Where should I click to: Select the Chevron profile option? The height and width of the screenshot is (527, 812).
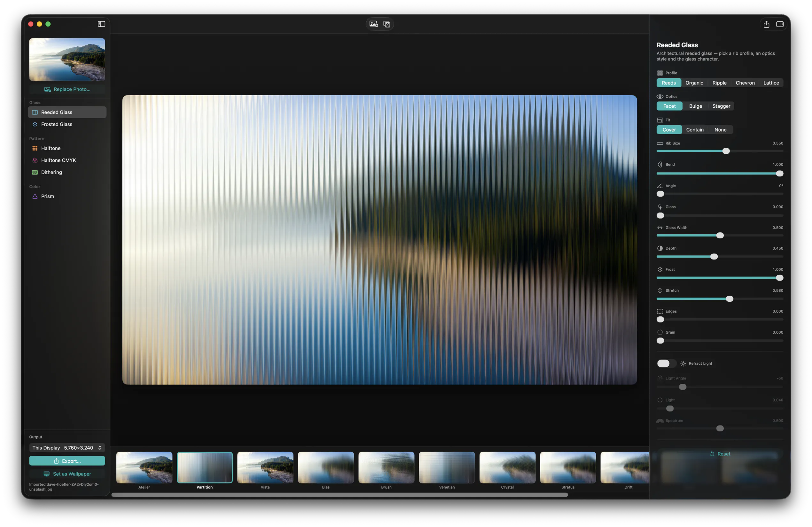pyautogui.click(x=745, y=83)
